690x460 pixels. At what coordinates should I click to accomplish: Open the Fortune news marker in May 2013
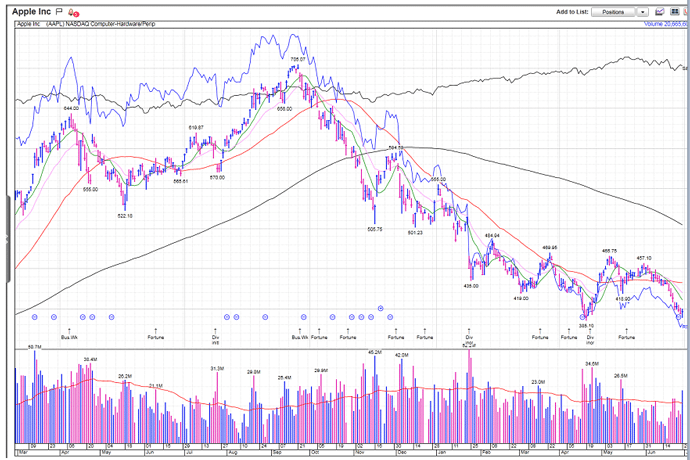point(626,334)
